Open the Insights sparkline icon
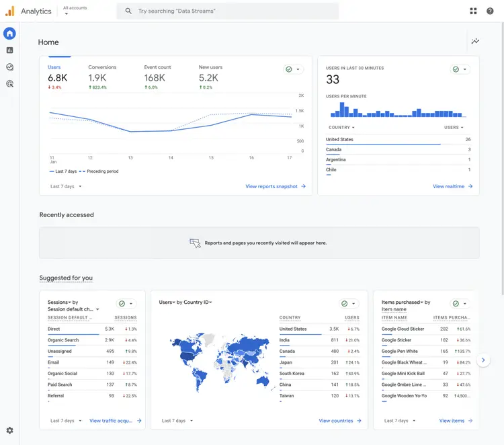Viewport: 504px width, 445px height. pyautogui.click(x=475, y=41)
